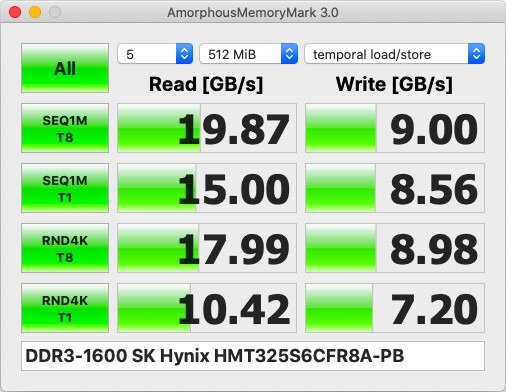Click the SEQ1M T8 write result 9.00
The height and width of the screenshot is (392, 506).
(x=395, y=128)
